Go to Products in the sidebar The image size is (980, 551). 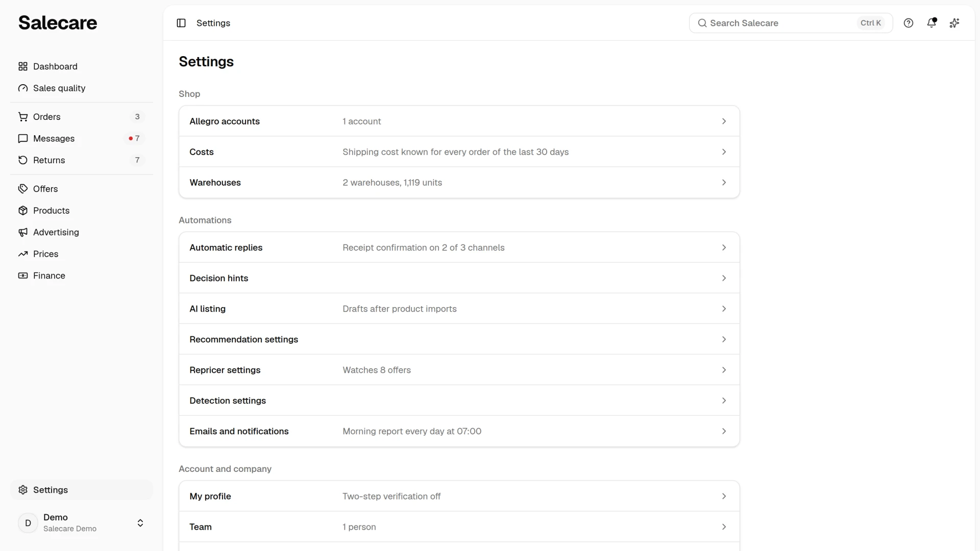pos(82,211)
